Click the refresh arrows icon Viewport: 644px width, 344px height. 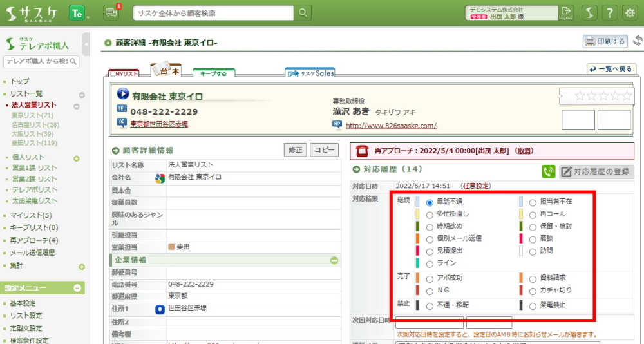point(638,41)
